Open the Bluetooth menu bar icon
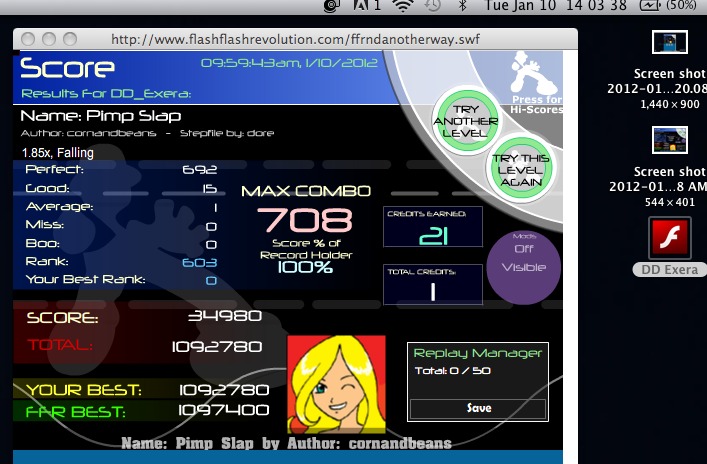 click(462, 6)
